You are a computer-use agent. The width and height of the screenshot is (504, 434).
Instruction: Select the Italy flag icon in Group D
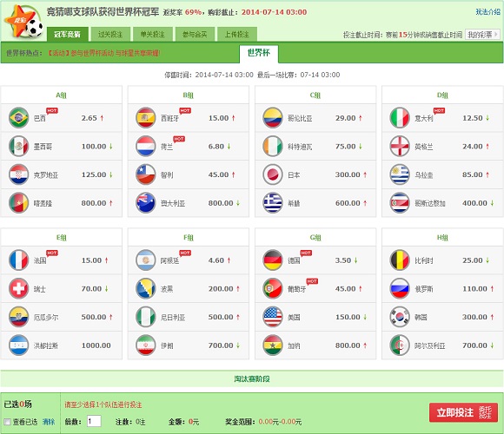[400, 118]
